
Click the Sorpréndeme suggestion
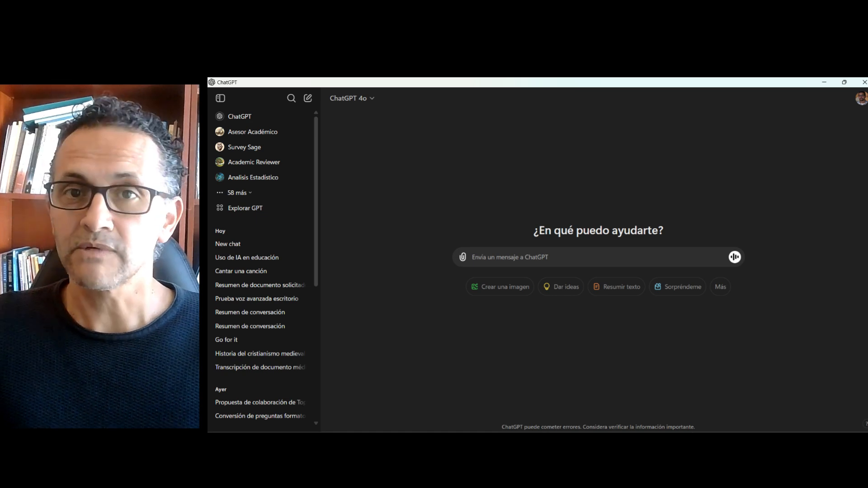(x=678, y=286)
